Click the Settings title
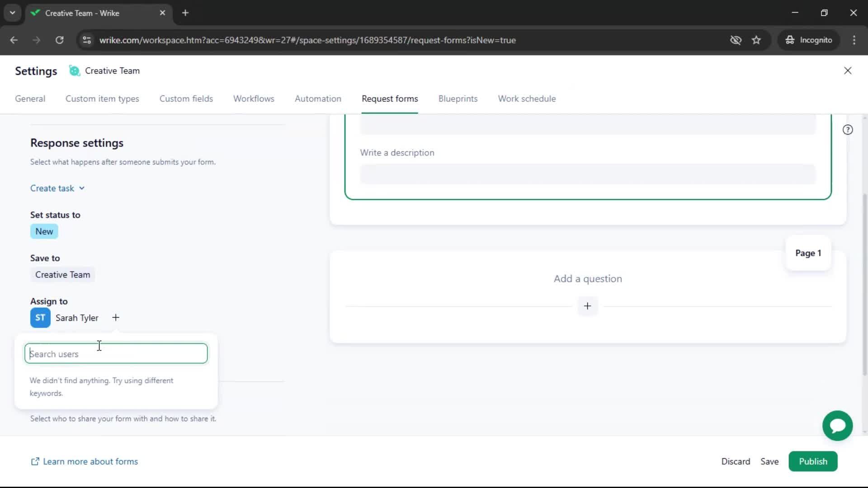The image size is (868, 488). click(x=36, y=71)
